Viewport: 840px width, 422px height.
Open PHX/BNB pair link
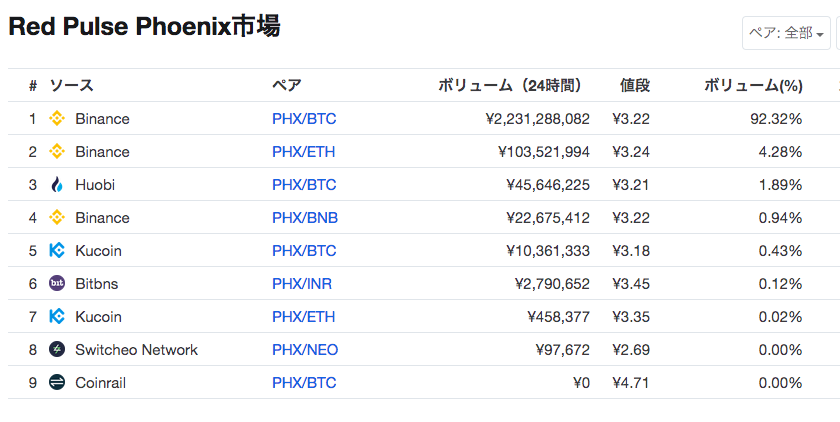point(305,218)
